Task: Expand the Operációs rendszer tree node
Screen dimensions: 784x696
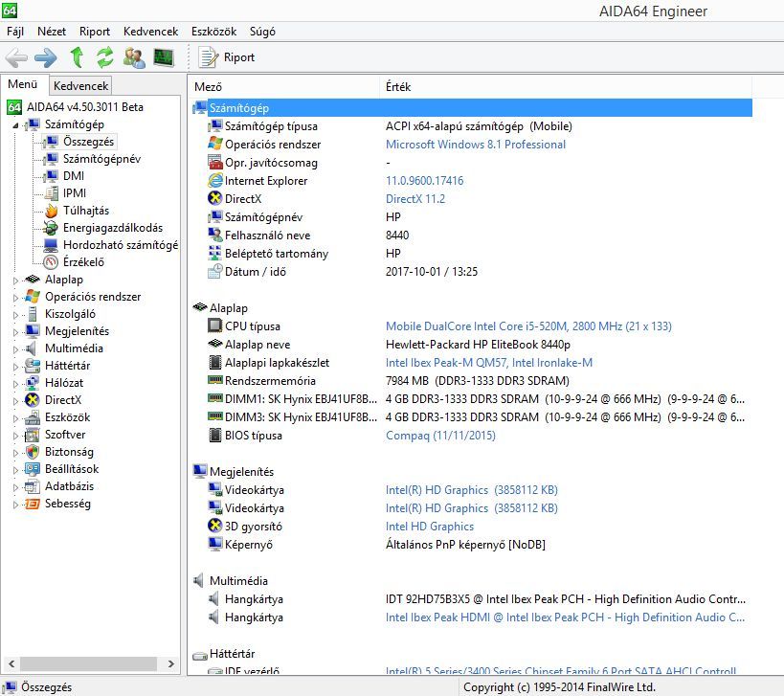Action: click(15, 298)
